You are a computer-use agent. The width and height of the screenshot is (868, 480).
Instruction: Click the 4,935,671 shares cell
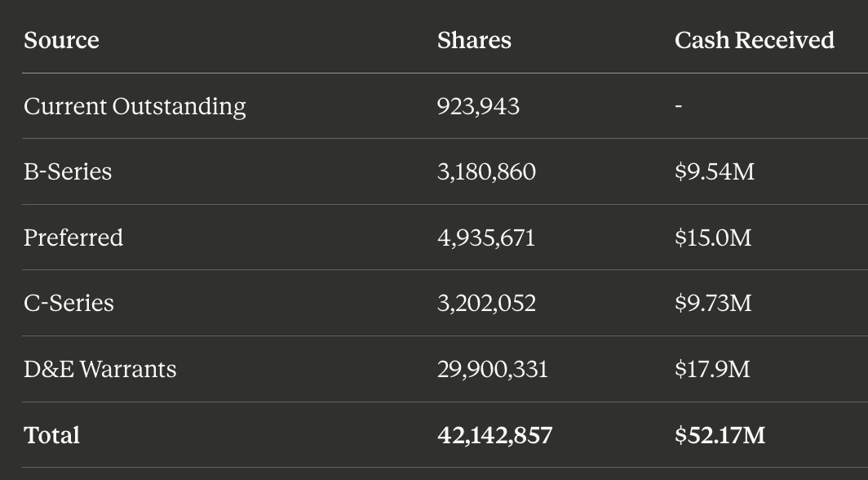tap(486, 238)
